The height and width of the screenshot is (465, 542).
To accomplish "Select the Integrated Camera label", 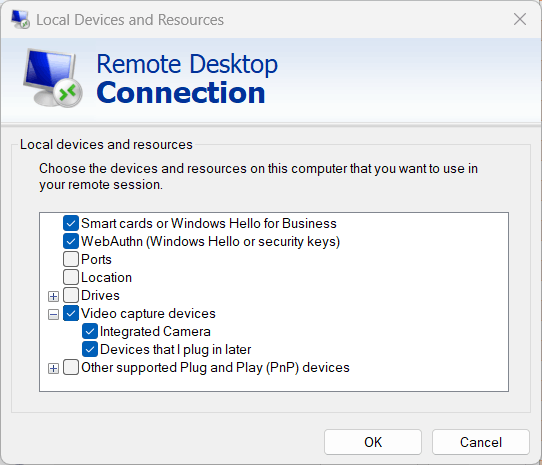I will 155,331.
